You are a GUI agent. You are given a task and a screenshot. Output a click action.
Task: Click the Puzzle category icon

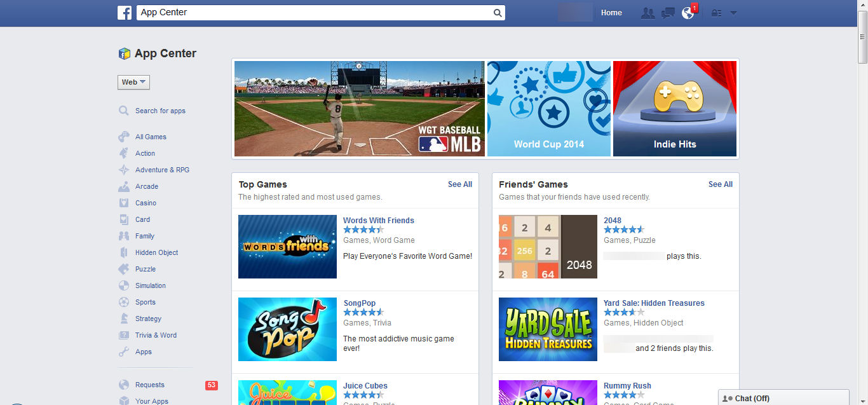[x=124, y=269]
